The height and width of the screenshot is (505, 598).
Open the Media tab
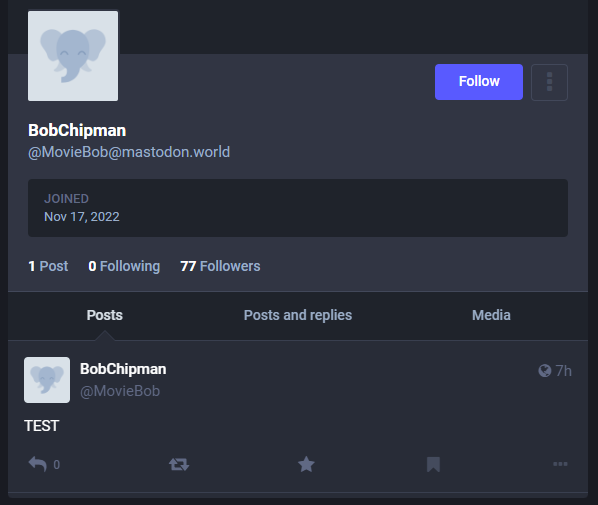coord(491,315)
